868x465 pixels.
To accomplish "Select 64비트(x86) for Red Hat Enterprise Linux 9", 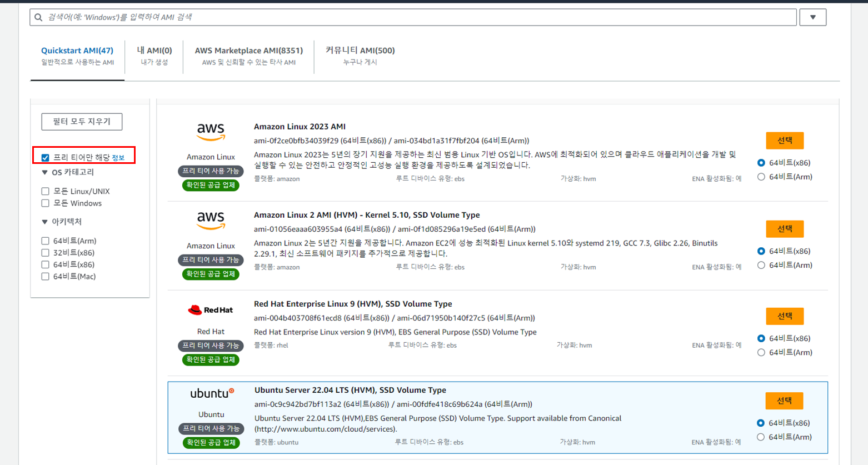I will [761, 338].
